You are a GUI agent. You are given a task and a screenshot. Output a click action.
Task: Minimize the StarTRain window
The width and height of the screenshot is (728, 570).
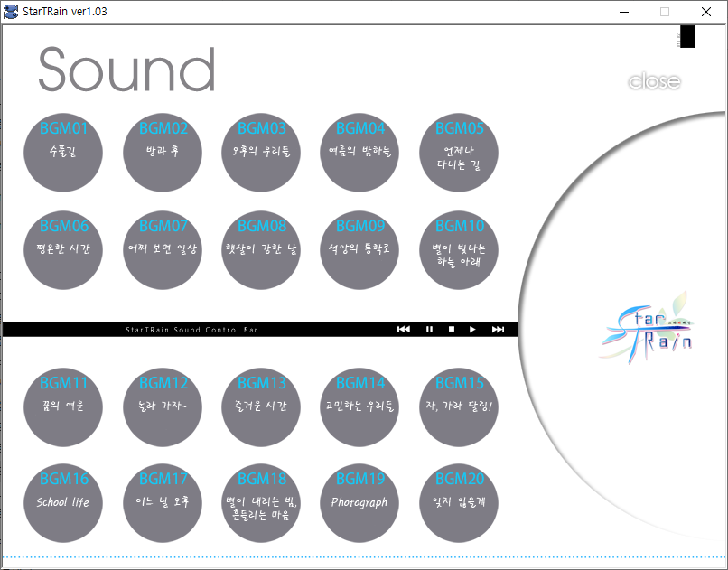624,12
